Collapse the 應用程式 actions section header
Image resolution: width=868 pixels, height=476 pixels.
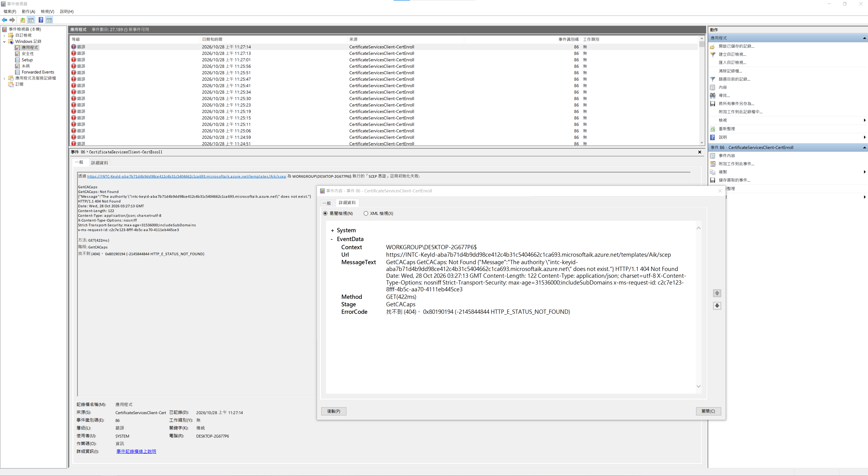788,38
